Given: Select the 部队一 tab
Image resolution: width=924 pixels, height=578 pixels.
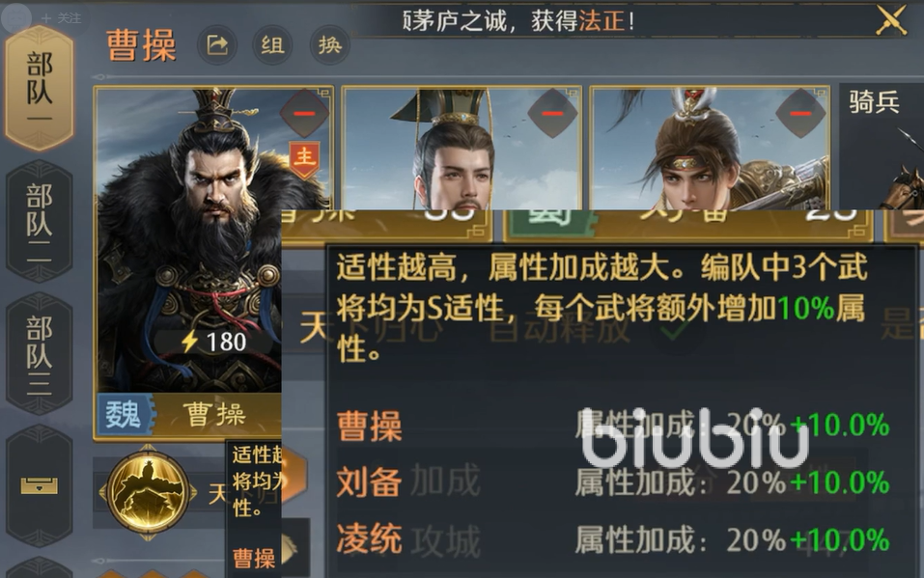Looking at the screenshot, I should 39,87.
